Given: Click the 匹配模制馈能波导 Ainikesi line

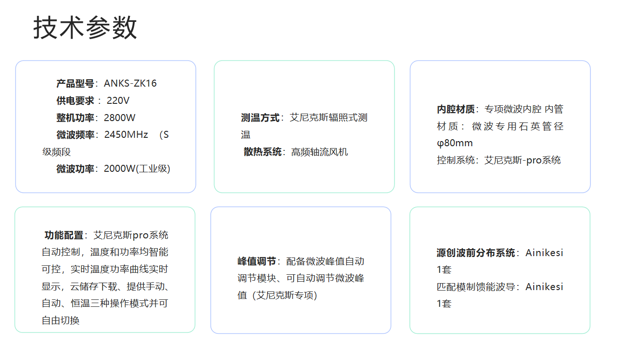Looking at the screenshot, I should [500, 287].
